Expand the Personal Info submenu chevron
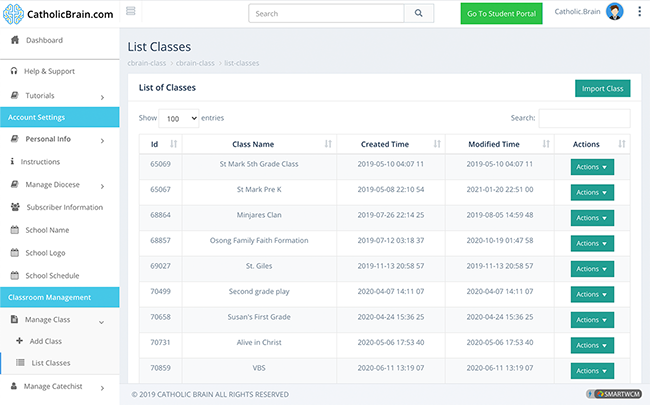This screenshot has width=650, height=405. click(102, 141)
